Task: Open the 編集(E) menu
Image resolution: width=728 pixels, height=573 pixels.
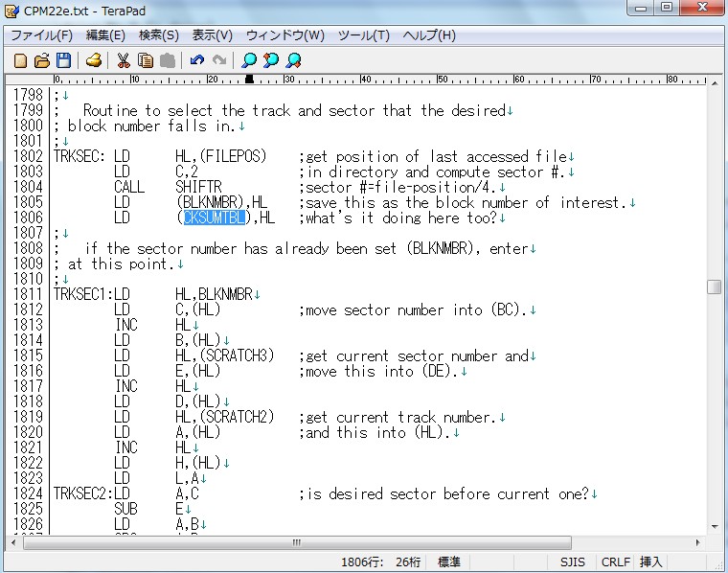Action: pos(105,35)
